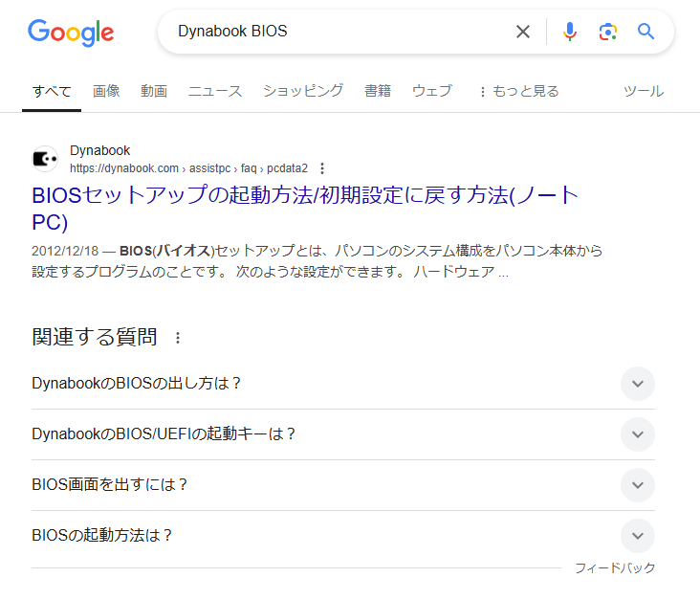Clear the search box with X icon

point(523,32)
